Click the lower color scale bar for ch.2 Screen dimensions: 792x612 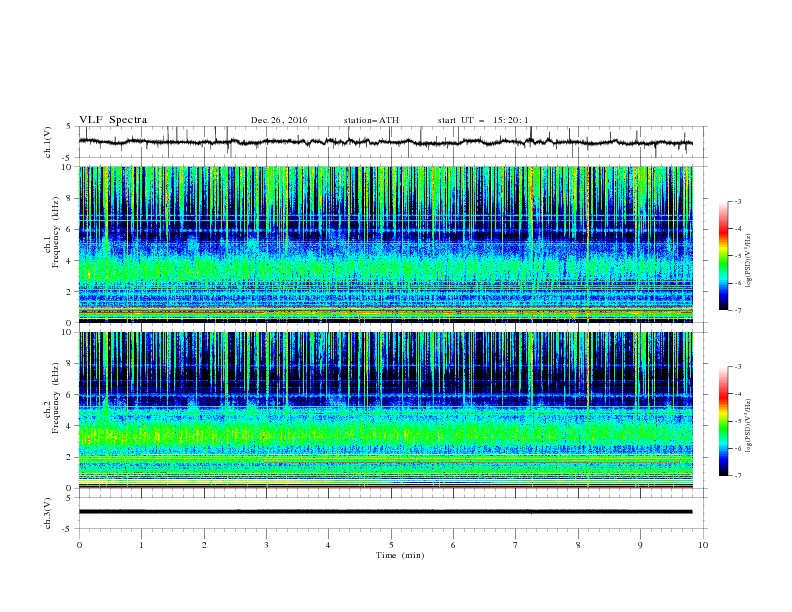723,421
